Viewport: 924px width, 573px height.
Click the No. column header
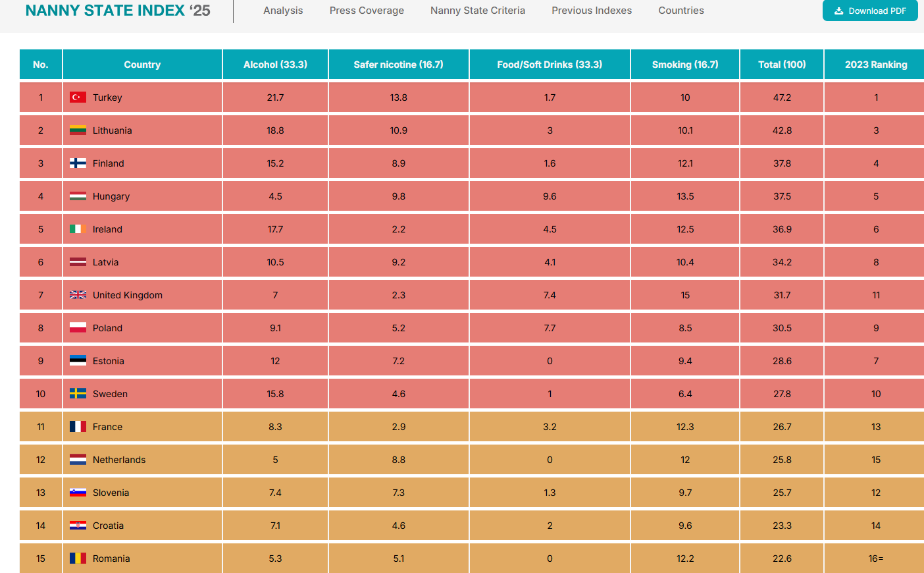(41, 65)
